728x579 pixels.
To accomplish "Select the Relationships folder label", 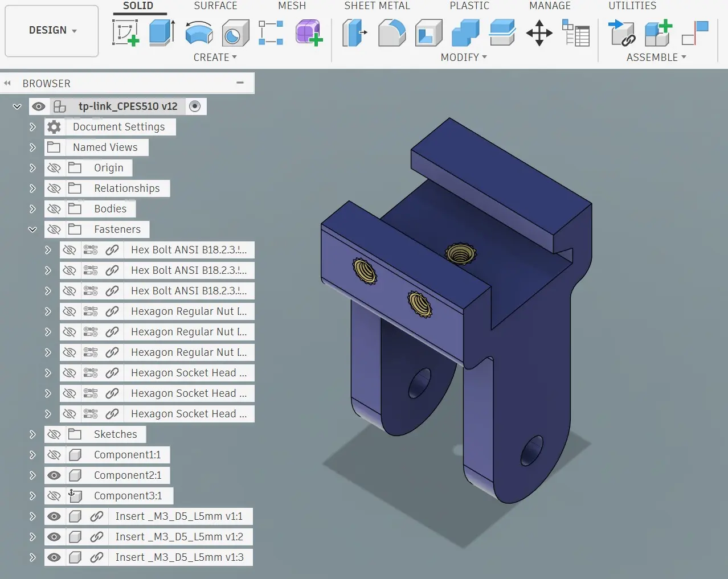I will tap(127, 188).
